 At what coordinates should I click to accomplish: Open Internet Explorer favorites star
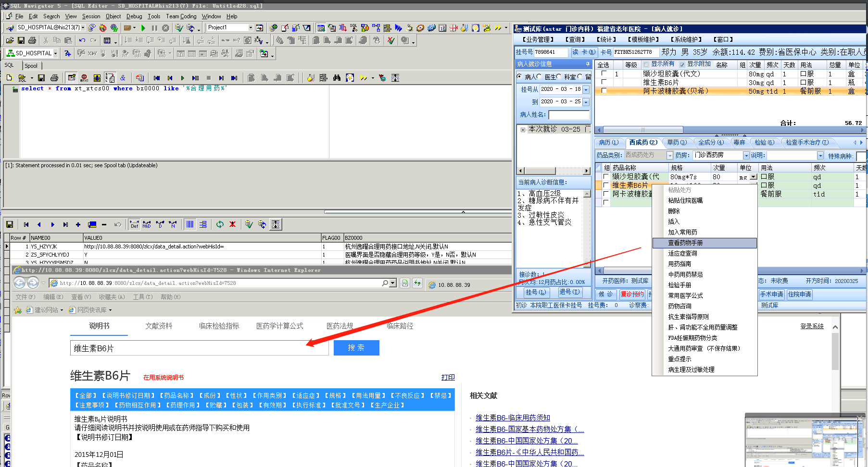click(18, 310)
